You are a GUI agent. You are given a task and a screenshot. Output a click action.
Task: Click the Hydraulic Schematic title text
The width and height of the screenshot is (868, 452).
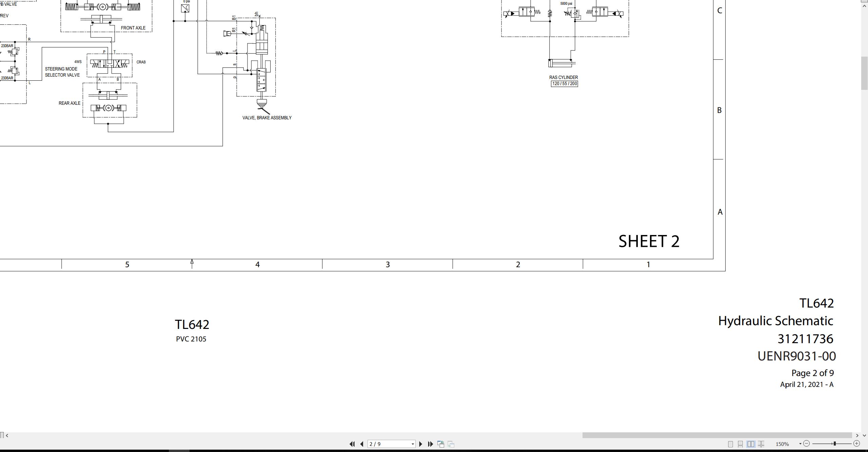[x=776, y=321]
